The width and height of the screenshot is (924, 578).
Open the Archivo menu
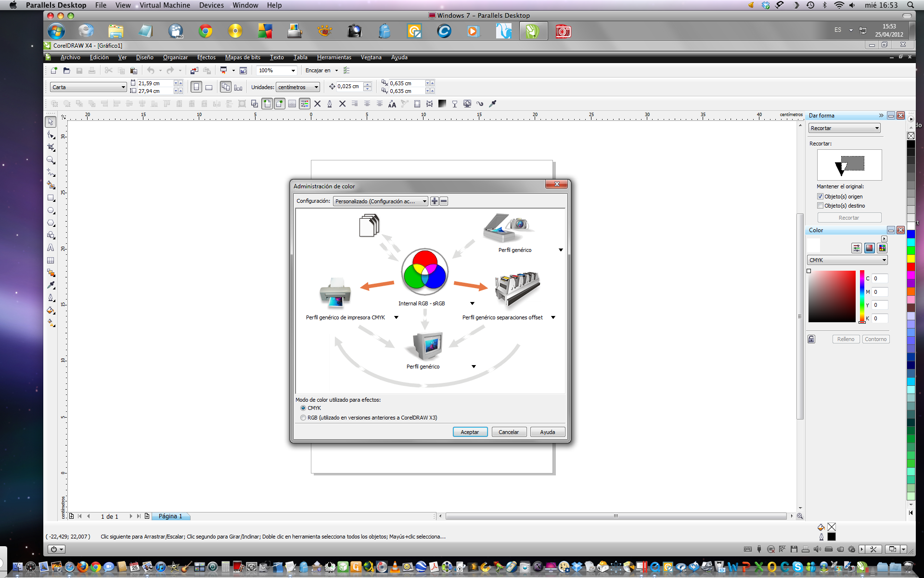(x=70, y=57)
